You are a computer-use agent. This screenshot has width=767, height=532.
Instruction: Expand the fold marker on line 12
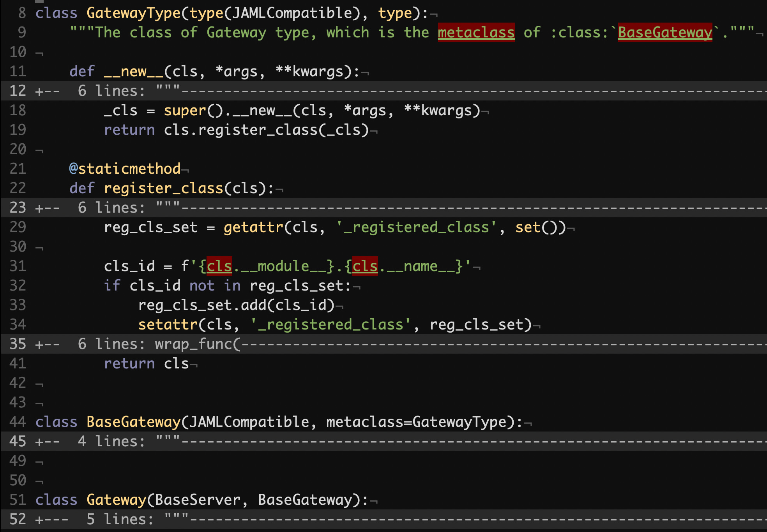click(x=47, y=91)
